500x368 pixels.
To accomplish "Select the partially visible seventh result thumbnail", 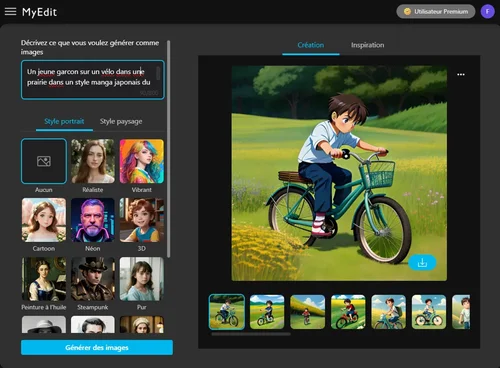I will pyautogui.click(x=461, y=312).
